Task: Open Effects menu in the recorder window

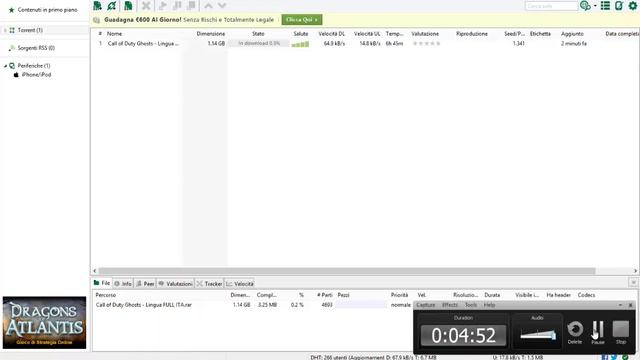Action: pos(450,305)
